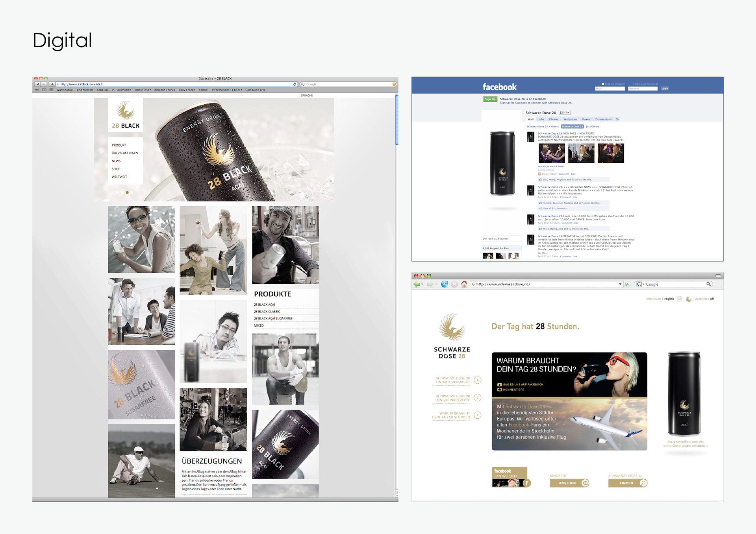
Task: Click the green Go arrow next to the schwarzedose URL
Action: [627, 284]
